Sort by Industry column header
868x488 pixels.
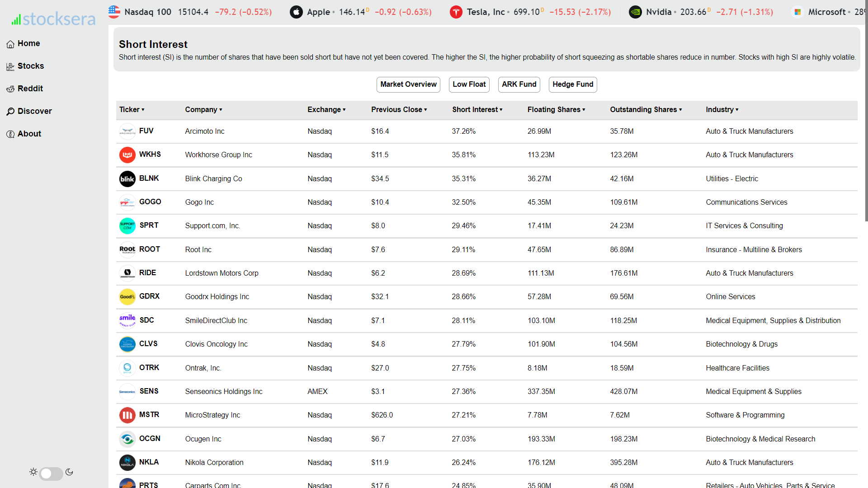(x=722, y=110)
